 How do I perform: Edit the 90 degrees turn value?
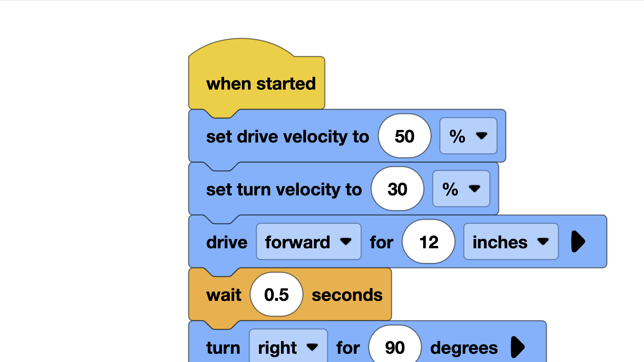point(395,347)
